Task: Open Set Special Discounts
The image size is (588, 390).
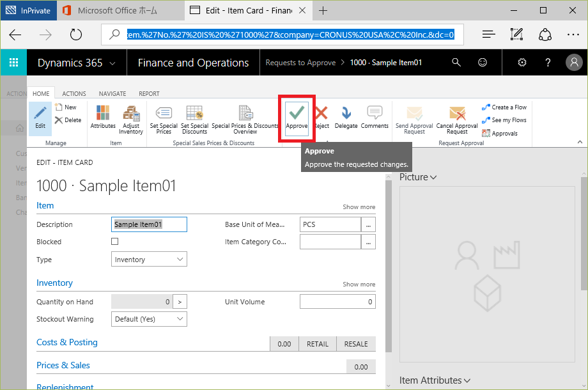Action: [x=194, y=120]
